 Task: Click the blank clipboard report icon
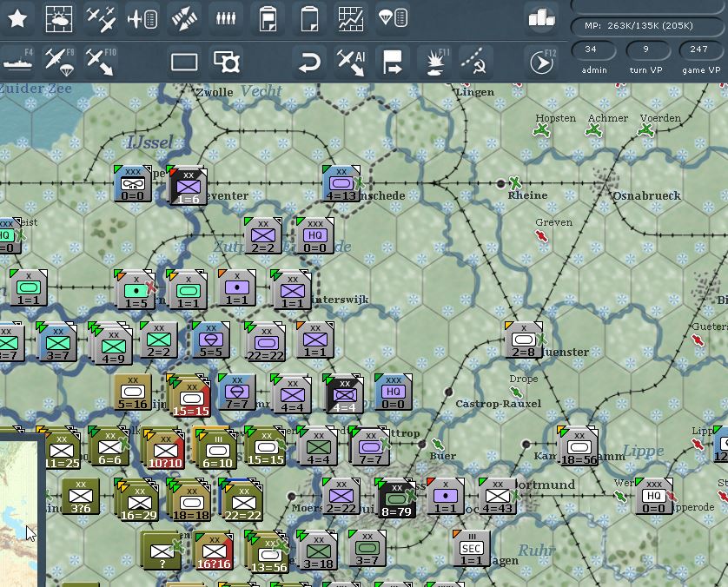pyautogui.click(x=309, y=18)
